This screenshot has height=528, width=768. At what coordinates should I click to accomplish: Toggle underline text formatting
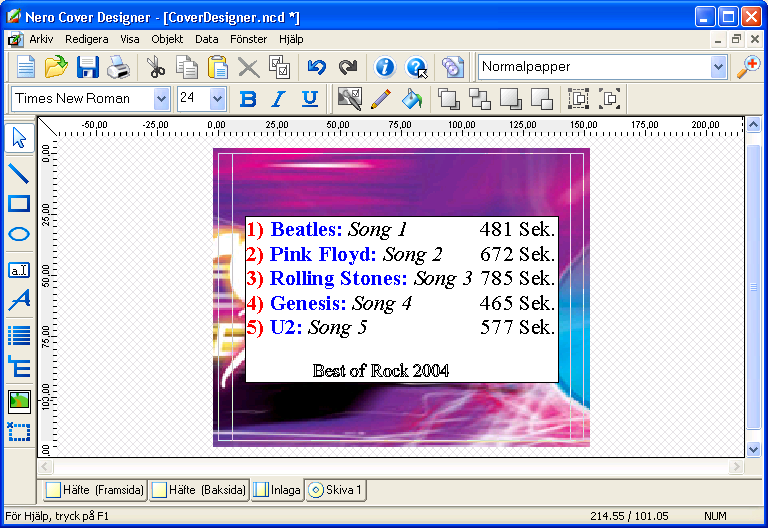pyautogui.click(x=310, y=99)
